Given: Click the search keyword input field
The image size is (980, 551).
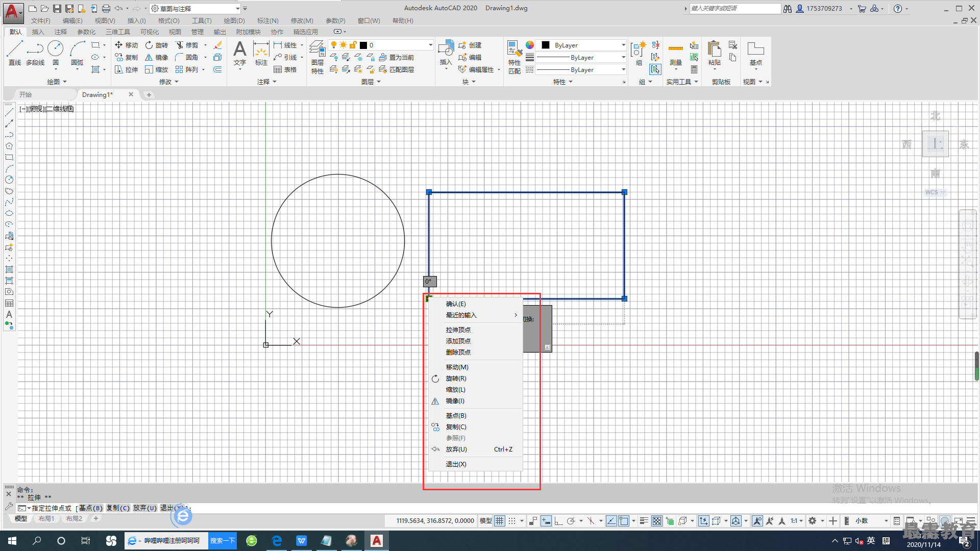Looking at the screenshot, I should click(735, 8).
